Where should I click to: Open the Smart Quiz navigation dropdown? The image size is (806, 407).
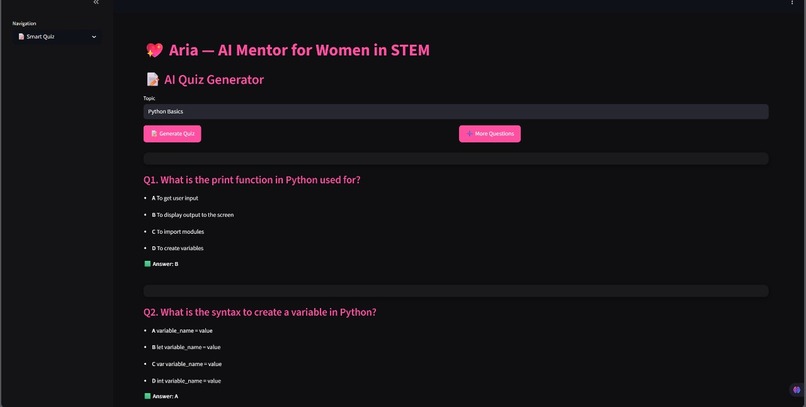coord(57,37)
